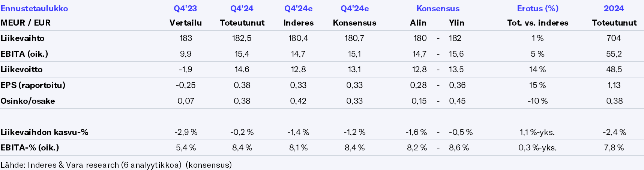This screenshot has width=644, height=170.
Task: Select the Liikevoitto row label
Action: pos(22,69)
